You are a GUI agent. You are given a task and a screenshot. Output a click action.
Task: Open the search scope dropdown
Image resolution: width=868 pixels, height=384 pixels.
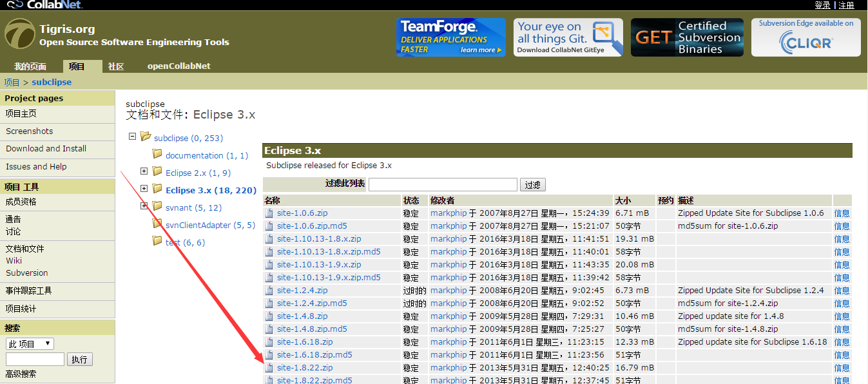[30, 344]
